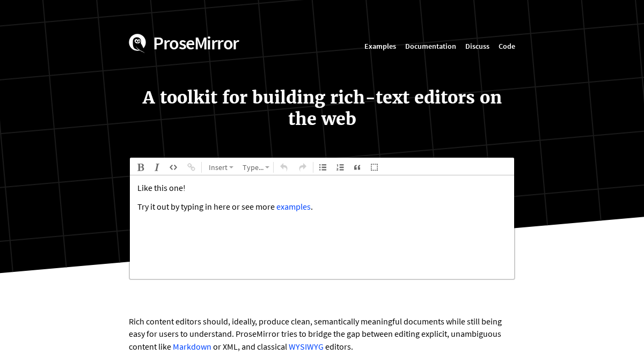Click the 'Rich content editors should' paragraph

pyautogui.click(x=316, y=334)
